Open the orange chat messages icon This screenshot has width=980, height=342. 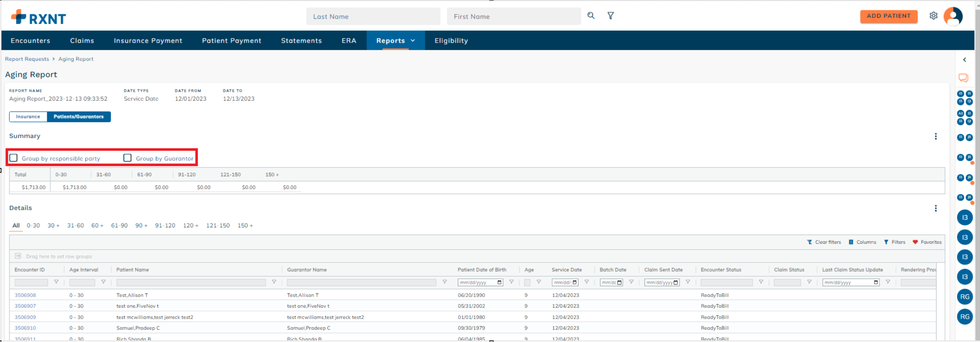pyautogui.click(x=963, y=78)
